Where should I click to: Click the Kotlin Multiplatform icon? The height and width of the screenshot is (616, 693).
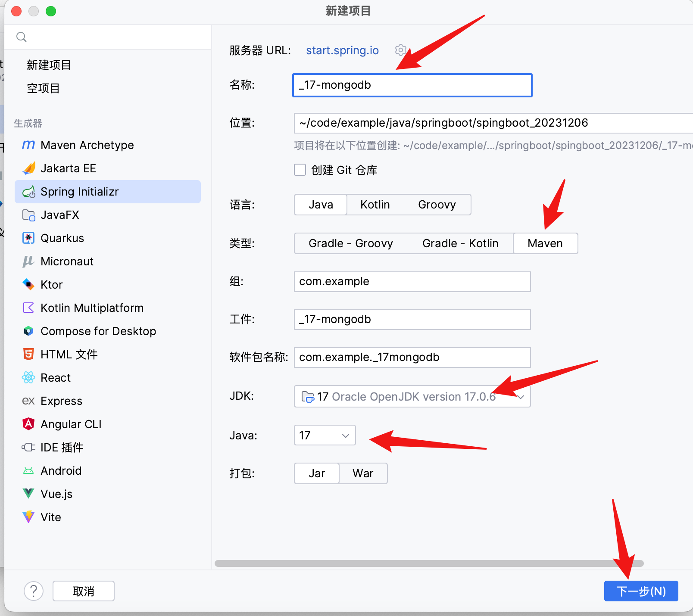pyautogui.click(x=28, y=308)
